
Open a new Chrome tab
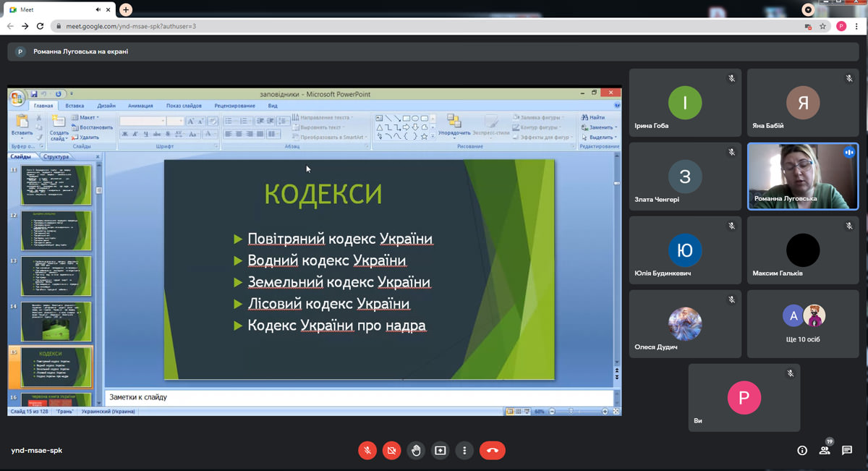click(126, 9)
